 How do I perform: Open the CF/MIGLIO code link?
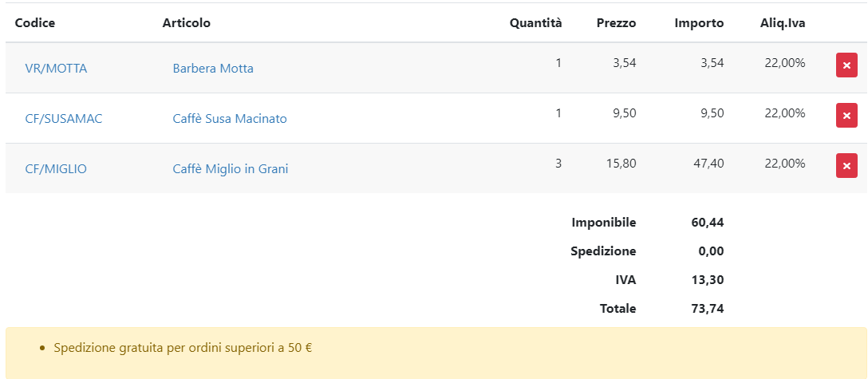[56, 169]
